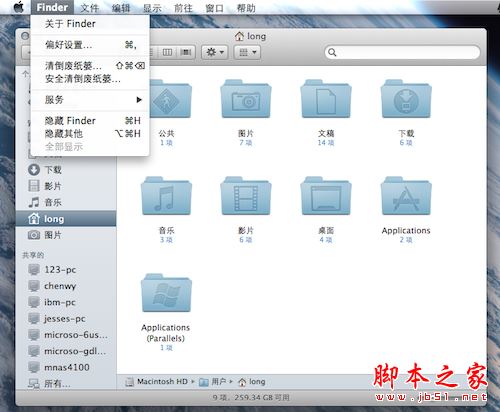
Task: Choose 隐藏 Finder menu entry
Action: [x=90, y=121]
